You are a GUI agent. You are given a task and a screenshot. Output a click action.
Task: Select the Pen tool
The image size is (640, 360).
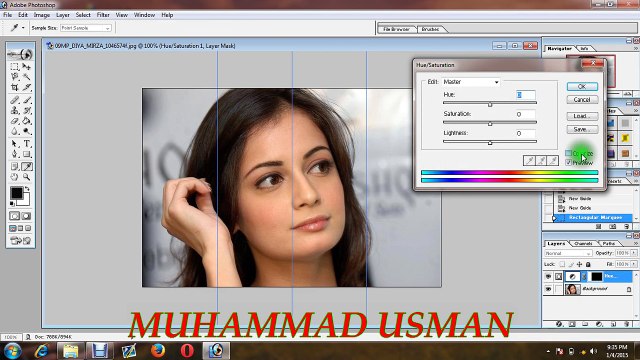point(15,154)
